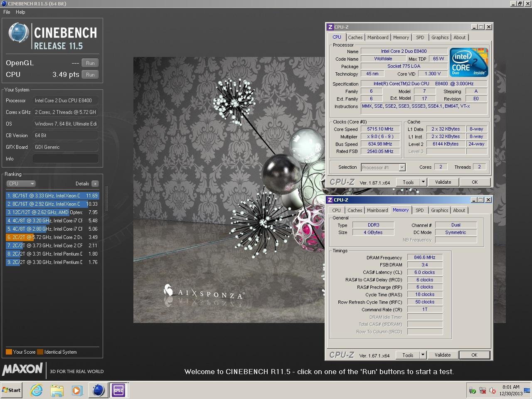Image resolution: width=532 pixels, height=399 pixels.
Task: Open the ranking CPU dropdown
Action: coord(21,184)
